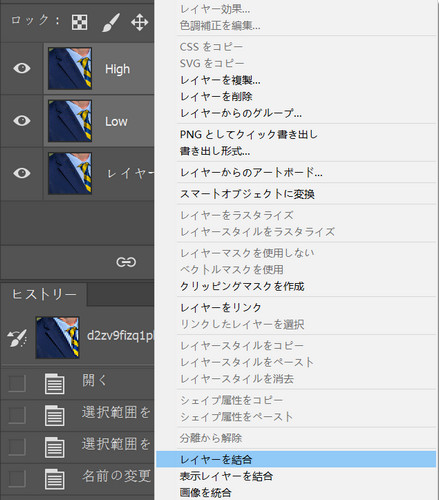Choose クリッピングマスクを作成

click(242, 286)
